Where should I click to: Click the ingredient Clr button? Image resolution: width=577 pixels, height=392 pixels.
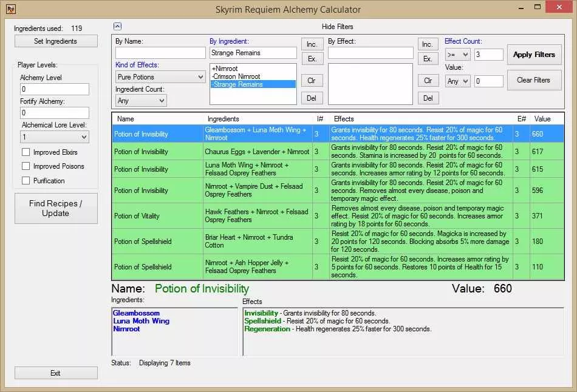point(312,80)
